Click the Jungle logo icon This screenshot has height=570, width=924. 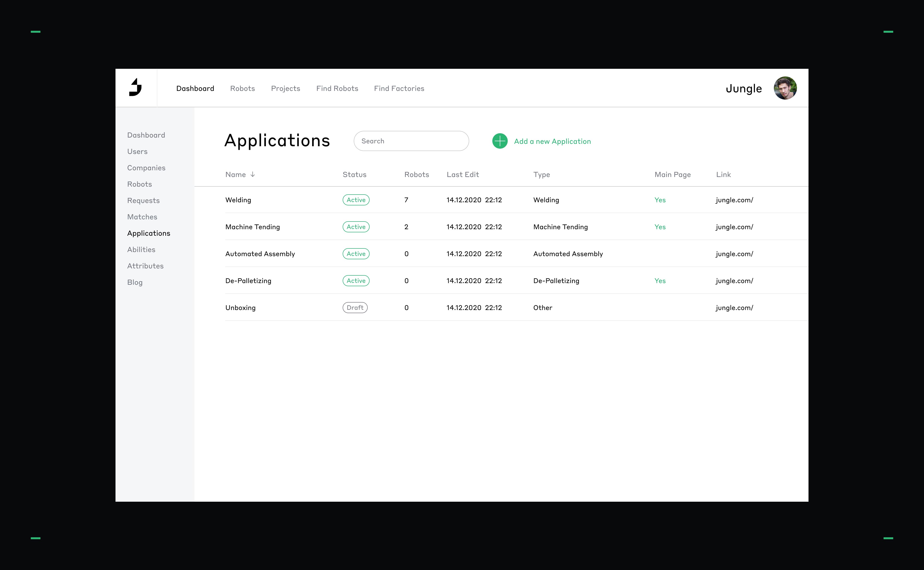point(135,88)
